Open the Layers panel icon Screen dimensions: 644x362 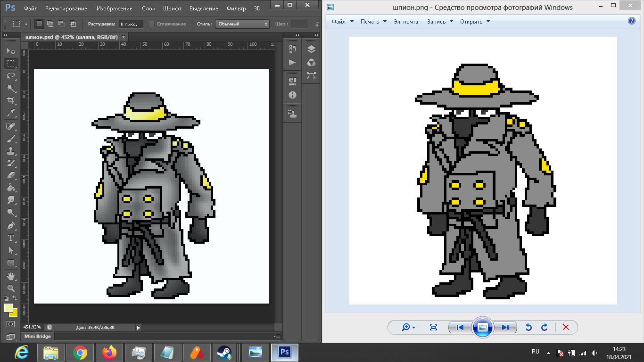point(311,49)
